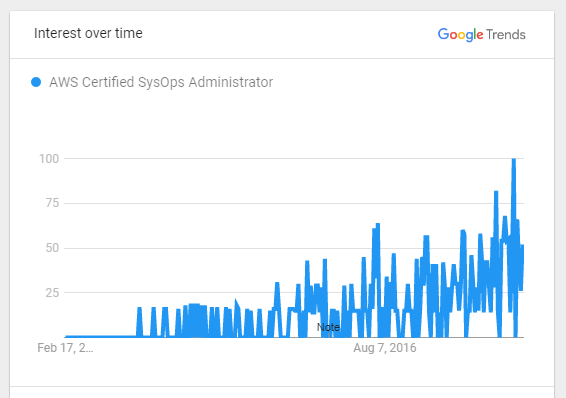Click the 75 value on the y-axis
This screenshot has width=566, height=398.
point(52,203)
